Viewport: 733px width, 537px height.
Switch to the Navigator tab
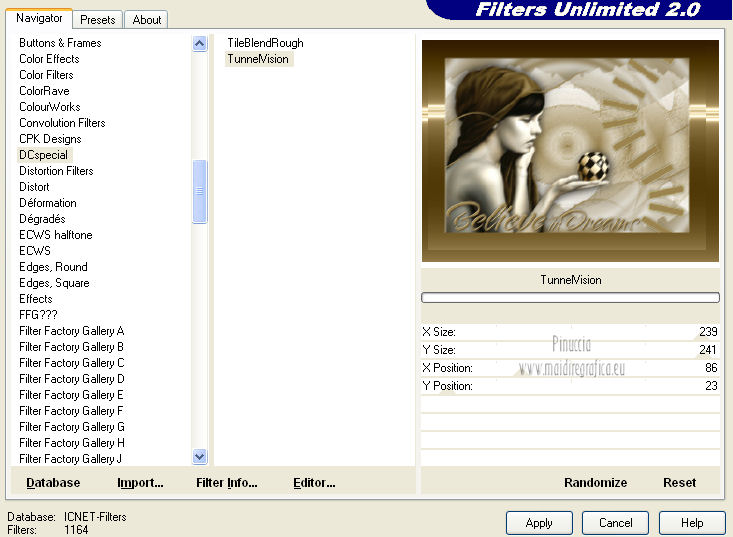(39, 18)
